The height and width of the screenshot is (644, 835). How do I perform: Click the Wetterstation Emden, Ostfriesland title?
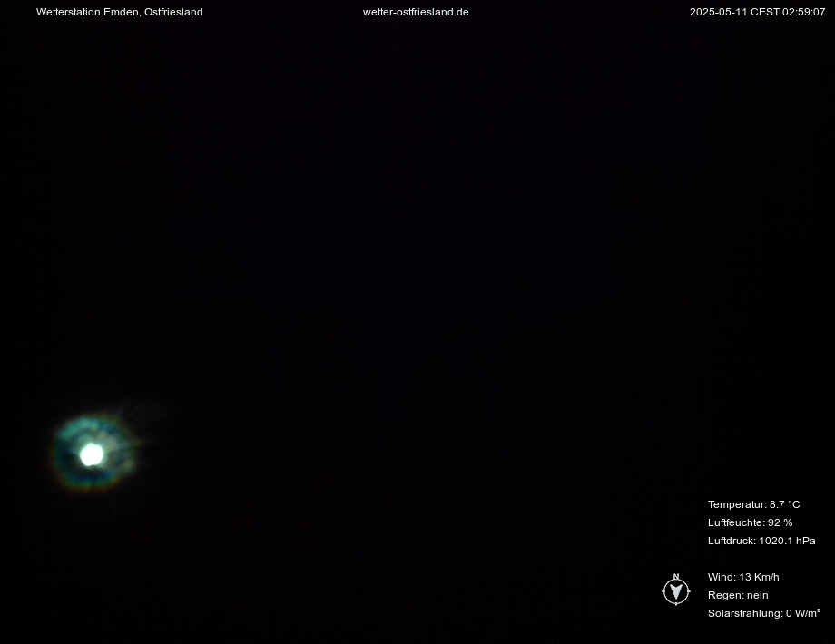119,12
